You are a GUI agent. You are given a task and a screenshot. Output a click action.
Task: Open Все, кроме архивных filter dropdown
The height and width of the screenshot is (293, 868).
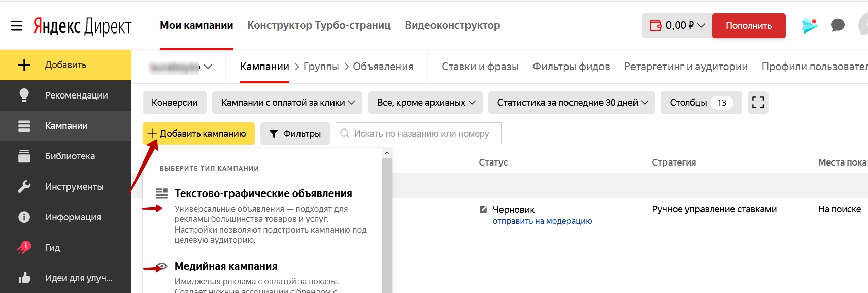[x=425, y=103]
